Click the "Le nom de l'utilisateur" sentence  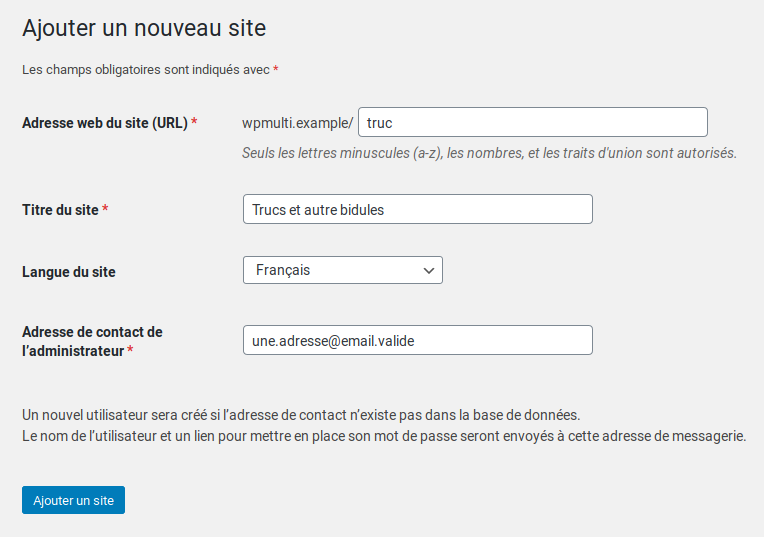click(384, 437)
